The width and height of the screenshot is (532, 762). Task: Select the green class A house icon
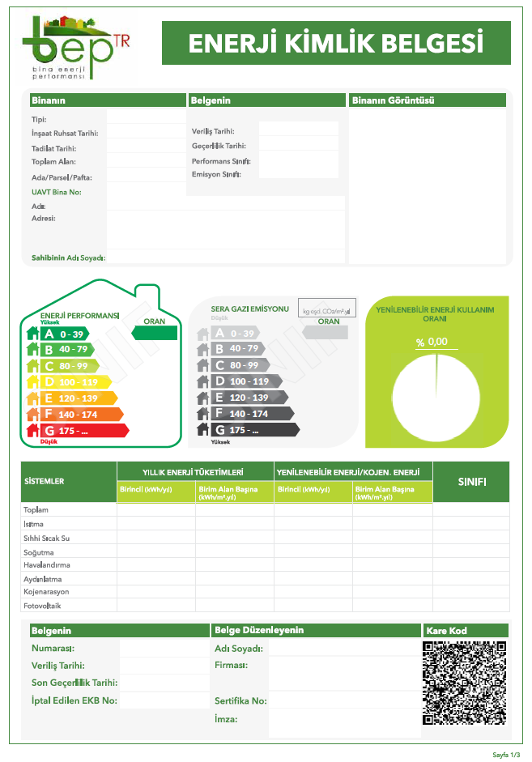[33, 334]
